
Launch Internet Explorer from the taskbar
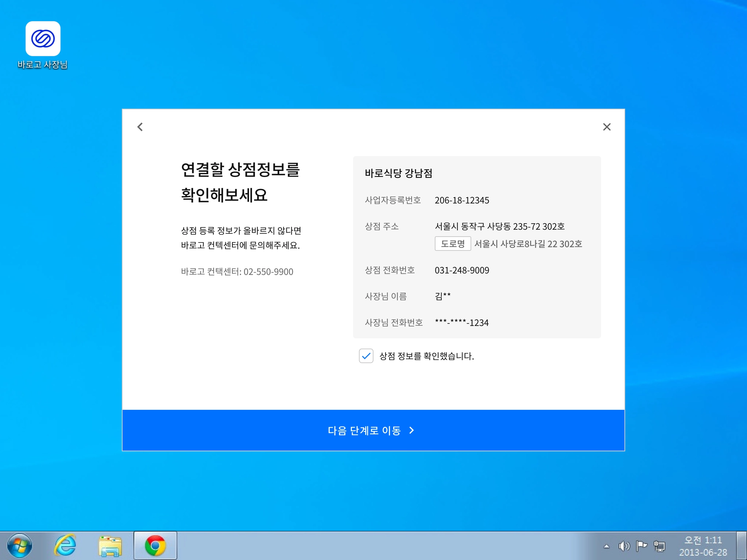tap(65, 546)
